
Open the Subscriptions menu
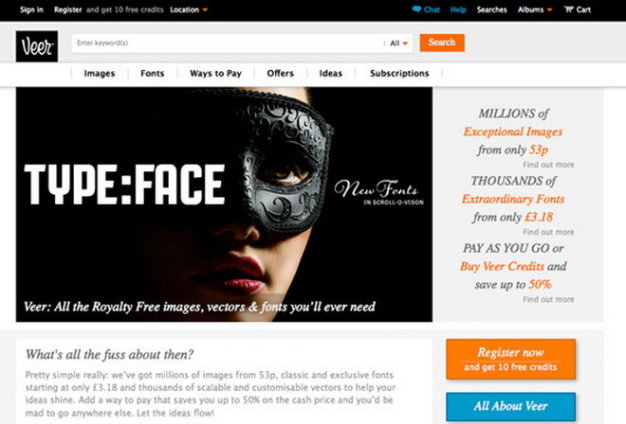[399, 73]
